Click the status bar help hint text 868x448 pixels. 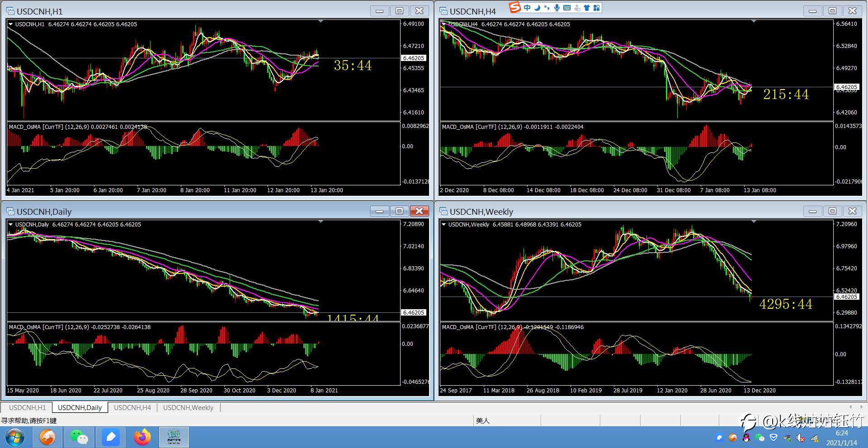click(x=29, y=420)
